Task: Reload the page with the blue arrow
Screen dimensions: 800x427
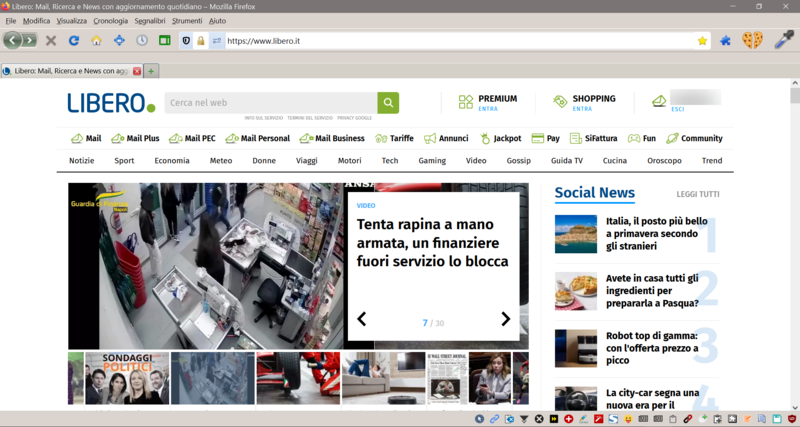Action: pyautogui.click(x=74, y=40)
